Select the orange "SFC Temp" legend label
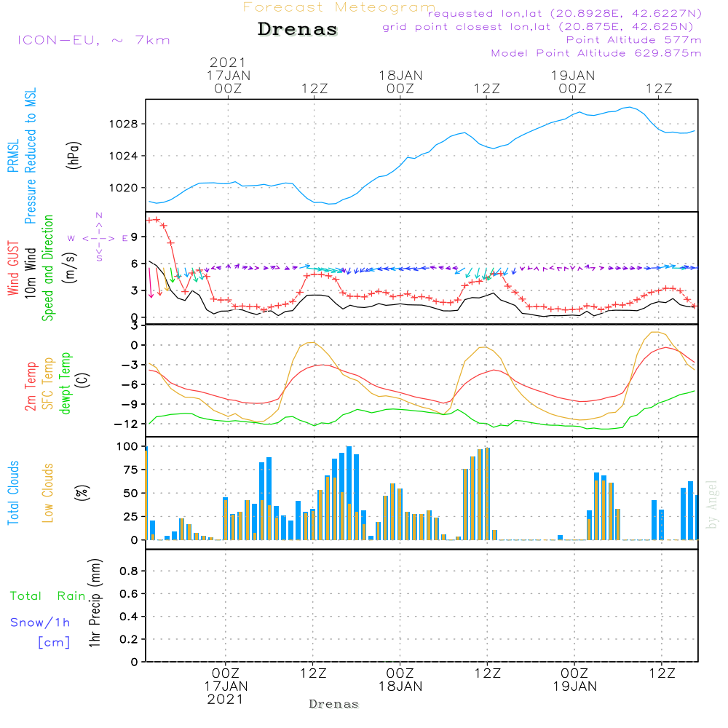 [47, 384]
